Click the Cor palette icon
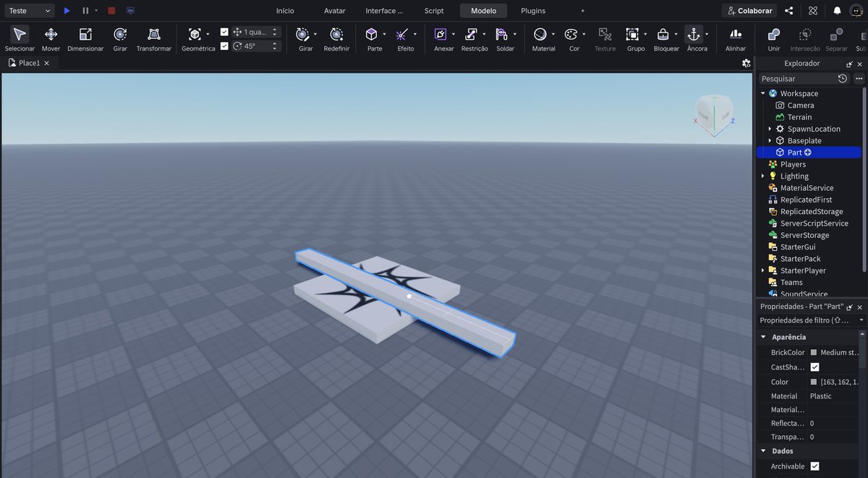 [x=571, y=34]
